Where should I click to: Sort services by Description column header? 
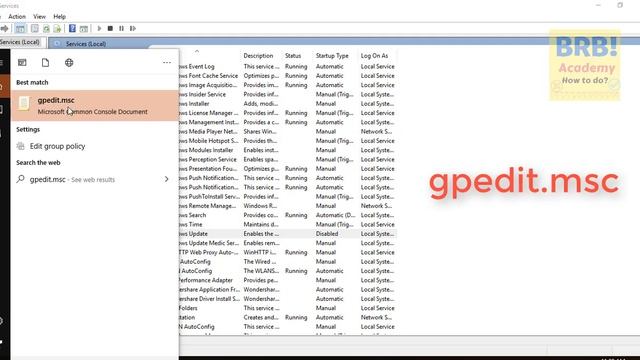(258, 56)
